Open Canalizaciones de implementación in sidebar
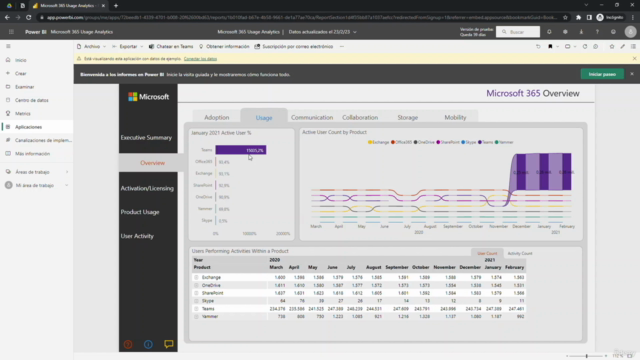 43,140
